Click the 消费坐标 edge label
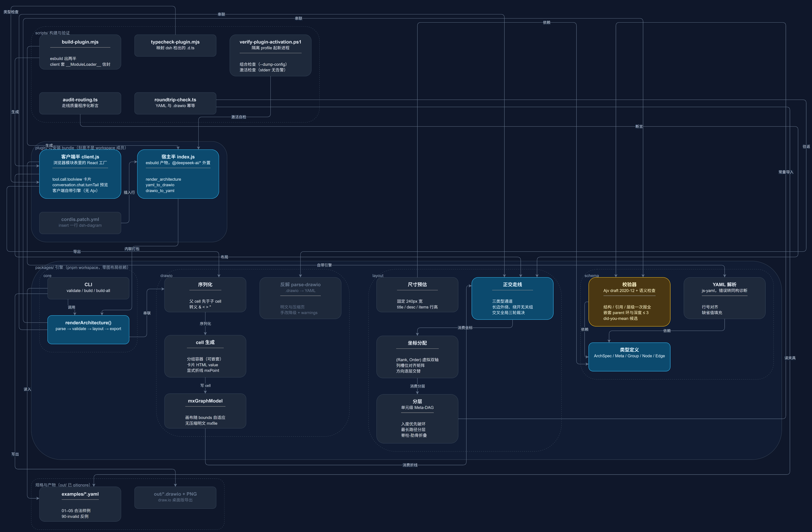The width and height of the screenshot is (812, 532). (x=465, y=328)
